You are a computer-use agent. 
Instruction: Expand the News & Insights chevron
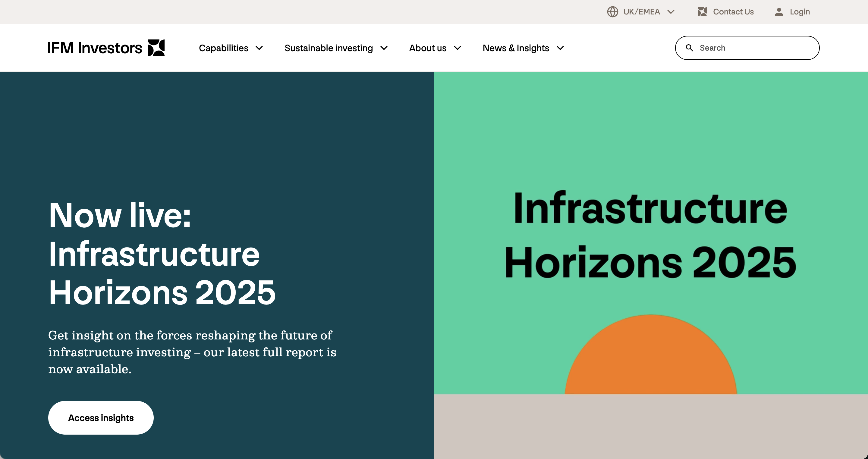[560, 48]
